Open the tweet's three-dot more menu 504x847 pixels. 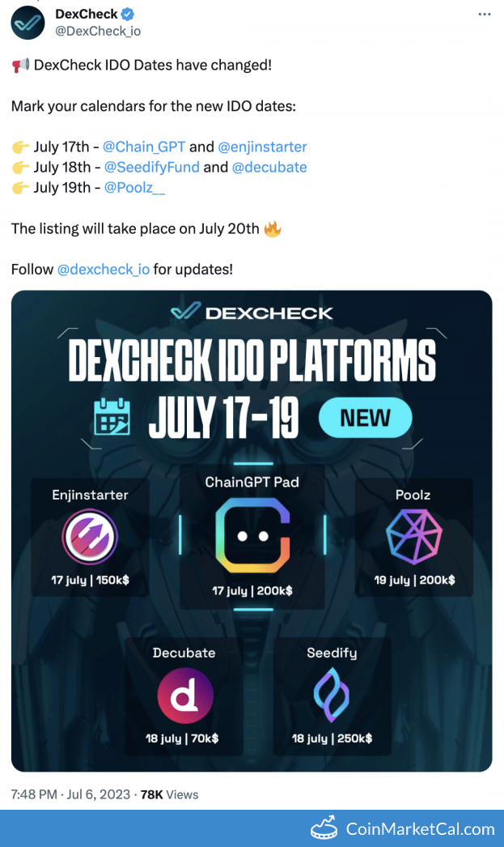tap(484, 15)
